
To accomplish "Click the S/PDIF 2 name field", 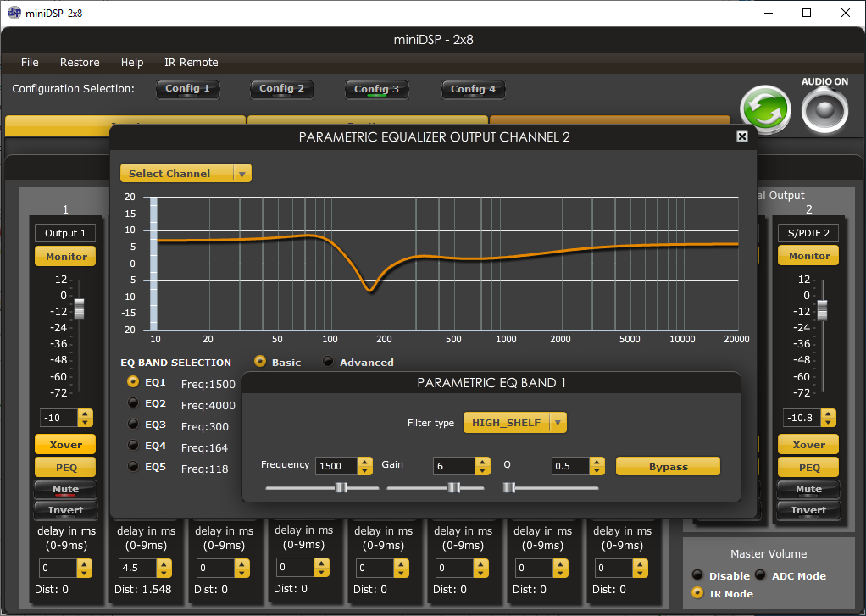I will click(x=808, y=233).
